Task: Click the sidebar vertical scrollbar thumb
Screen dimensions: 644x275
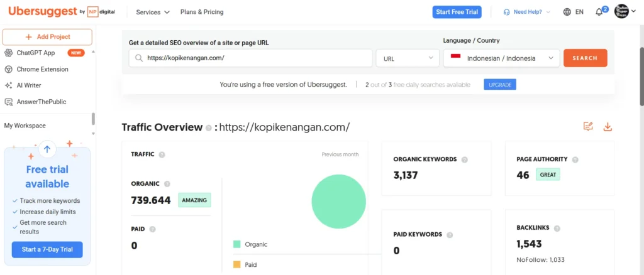Action: pos(93,119)
